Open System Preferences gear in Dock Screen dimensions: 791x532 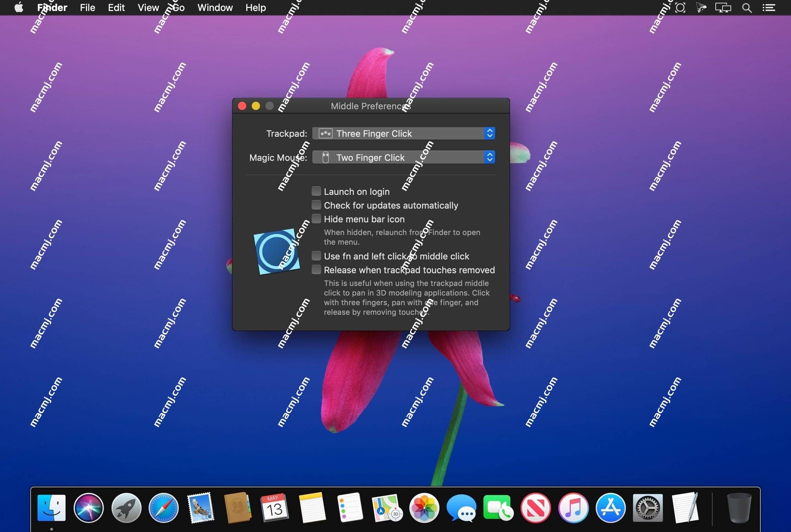[648, 508]
